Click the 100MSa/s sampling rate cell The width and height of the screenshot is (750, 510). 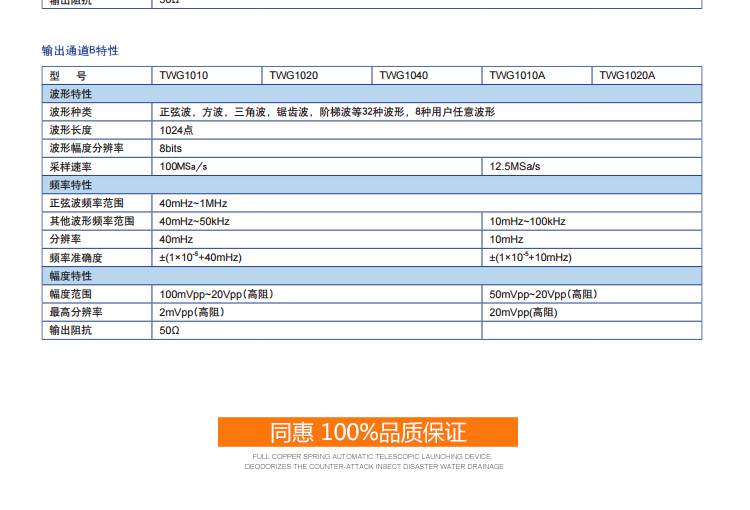(184, 166)
